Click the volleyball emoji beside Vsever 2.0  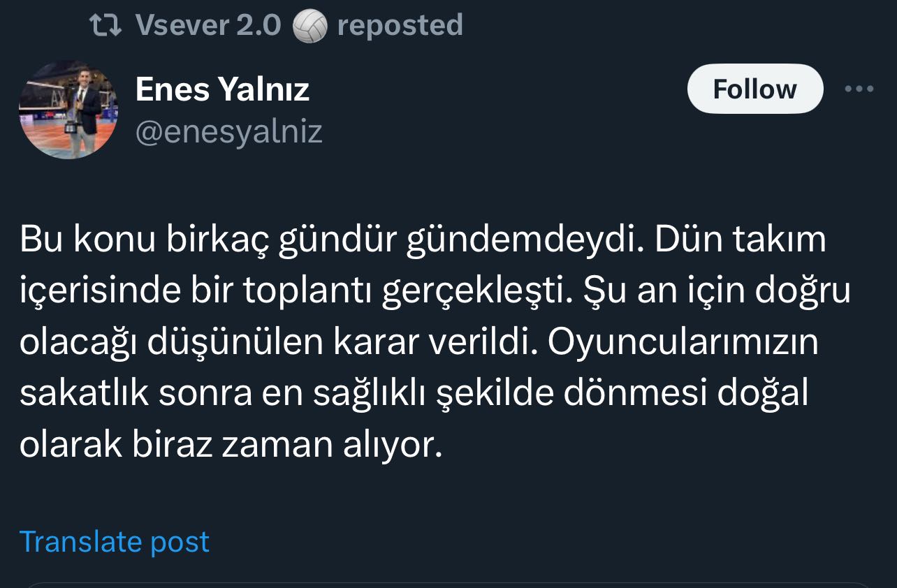coord(309,27)
